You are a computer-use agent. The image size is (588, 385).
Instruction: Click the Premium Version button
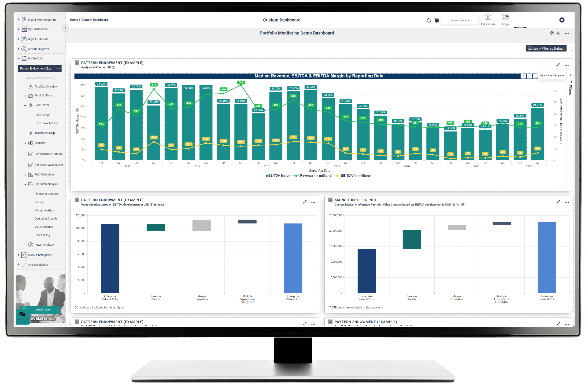459,20
